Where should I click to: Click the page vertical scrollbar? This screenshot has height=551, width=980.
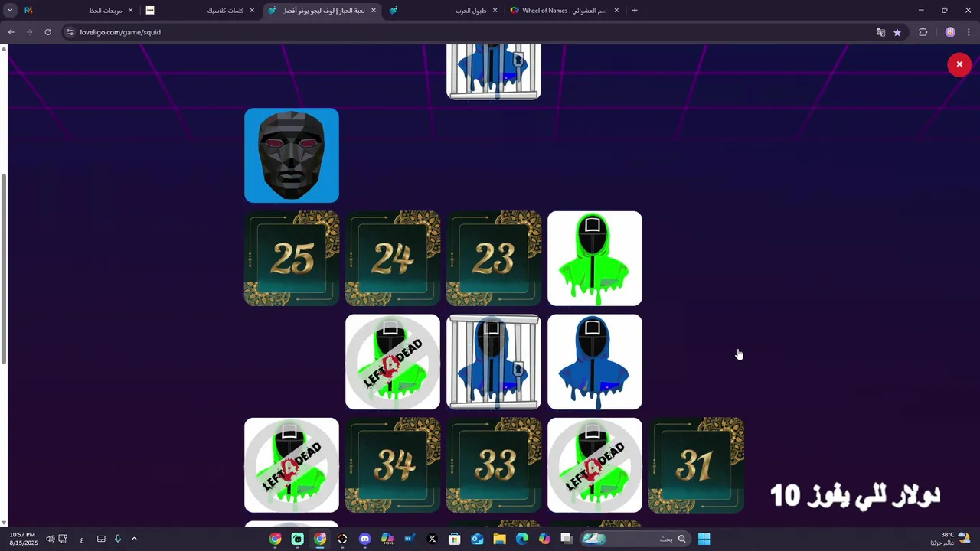click(4, 268)
